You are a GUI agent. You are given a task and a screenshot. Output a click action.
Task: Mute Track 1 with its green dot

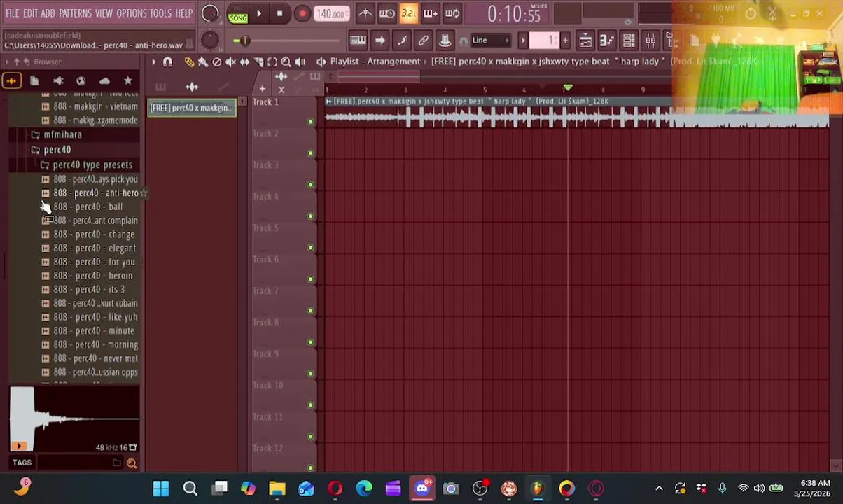310,122
